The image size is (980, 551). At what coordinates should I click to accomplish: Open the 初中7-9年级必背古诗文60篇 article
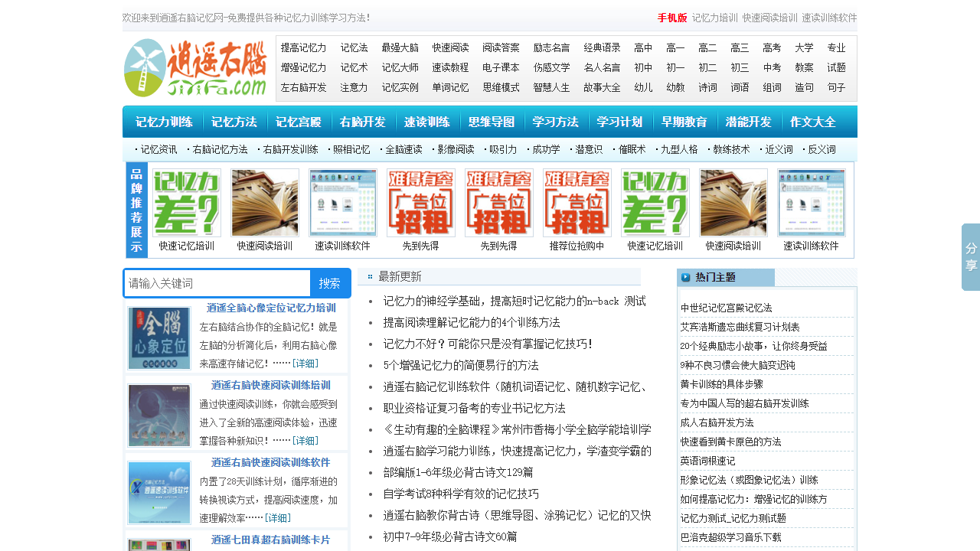coord(450,536)
